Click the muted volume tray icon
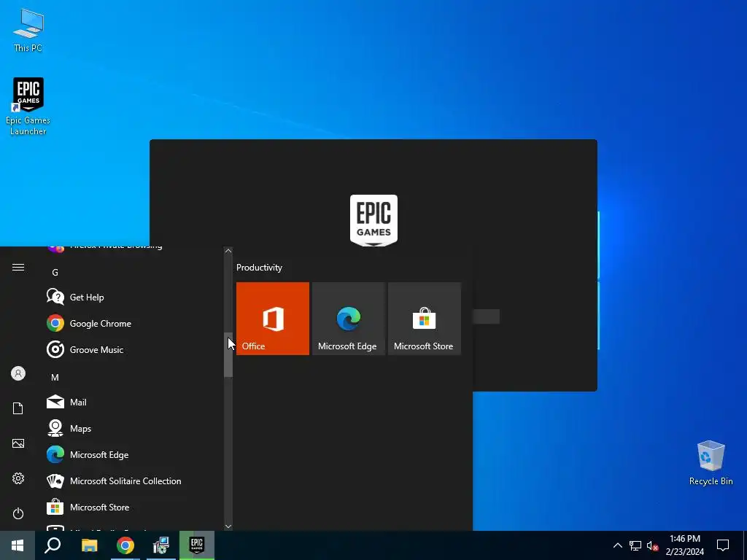This screenshot has height=560, width=747. [x=652, y=545]
